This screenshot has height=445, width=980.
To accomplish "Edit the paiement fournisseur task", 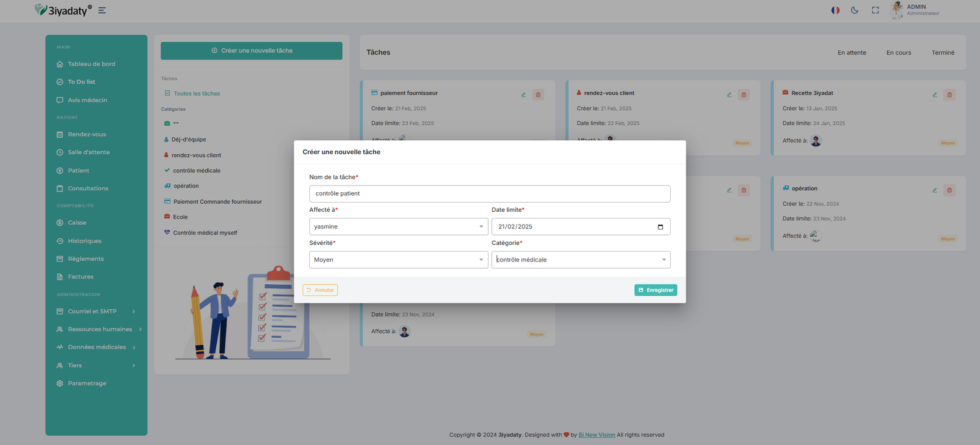I will [x=524, y=95].
